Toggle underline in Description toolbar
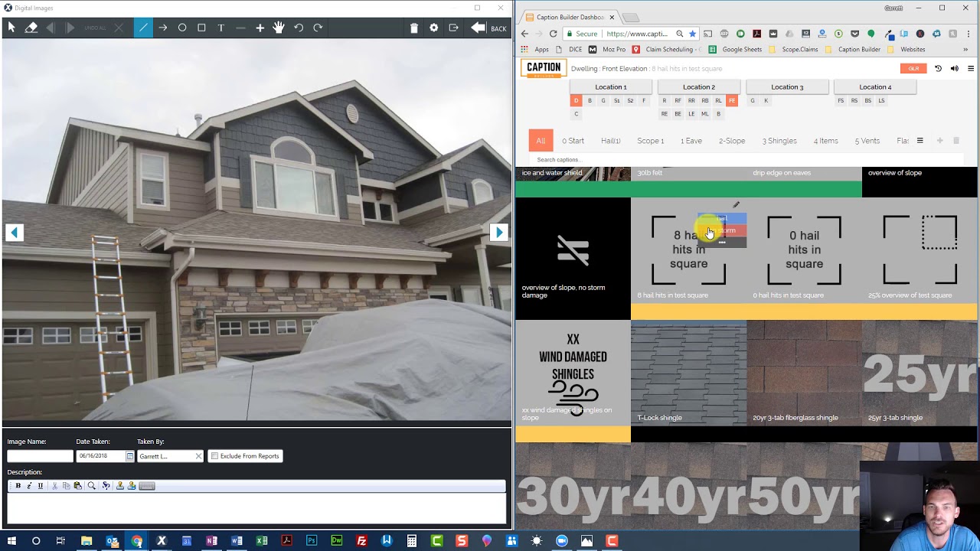The width and height of the screenshot is (980, 551). 41,486
